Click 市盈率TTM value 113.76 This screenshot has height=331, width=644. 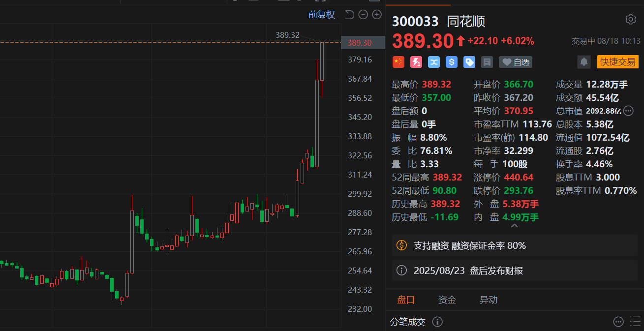click(x=537, y=124)
